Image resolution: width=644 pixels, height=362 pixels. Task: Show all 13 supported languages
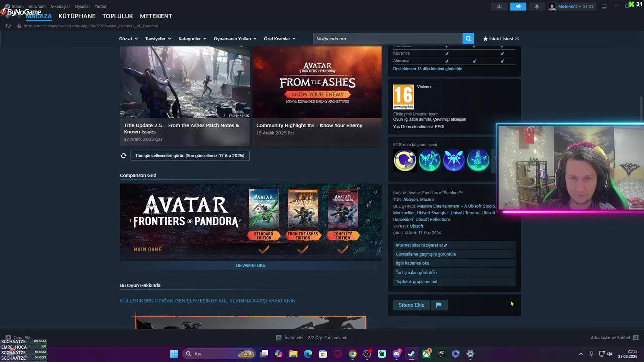click(x=428, y=69)
